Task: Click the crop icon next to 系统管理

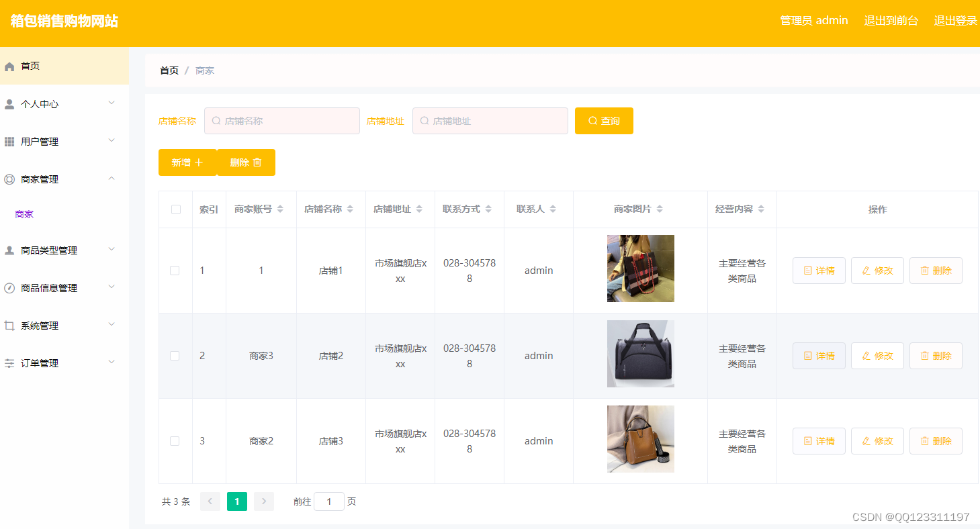Action: pos(9,326)
